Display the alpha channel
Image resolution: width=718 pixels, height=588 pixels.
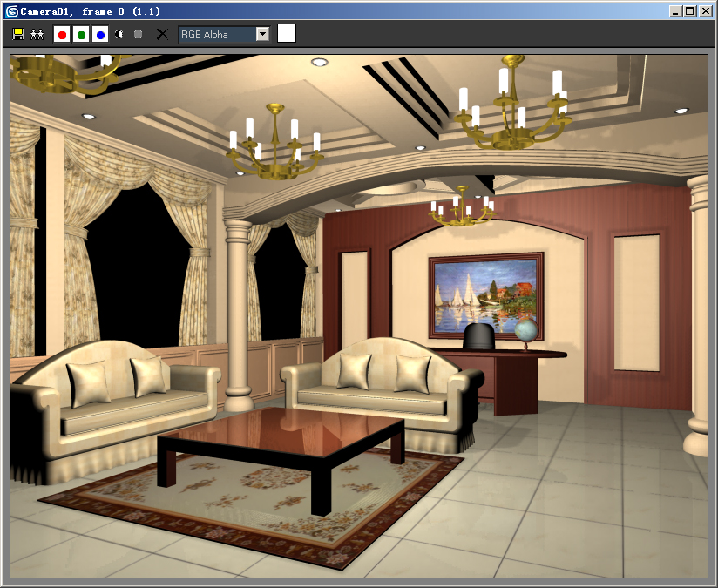pyautogui.click(x=119, y=34)
